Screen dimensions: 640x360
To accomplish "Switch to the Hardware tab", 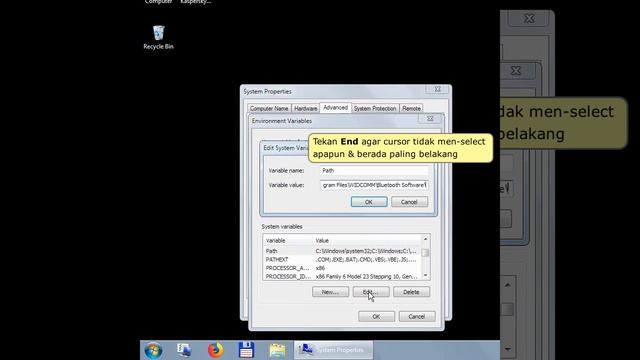I will tap(306, 109).
